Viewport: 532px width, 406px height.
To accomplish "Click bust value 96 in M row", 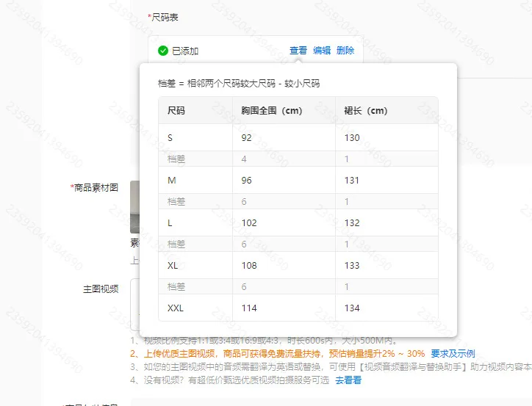I will point(246,181).
